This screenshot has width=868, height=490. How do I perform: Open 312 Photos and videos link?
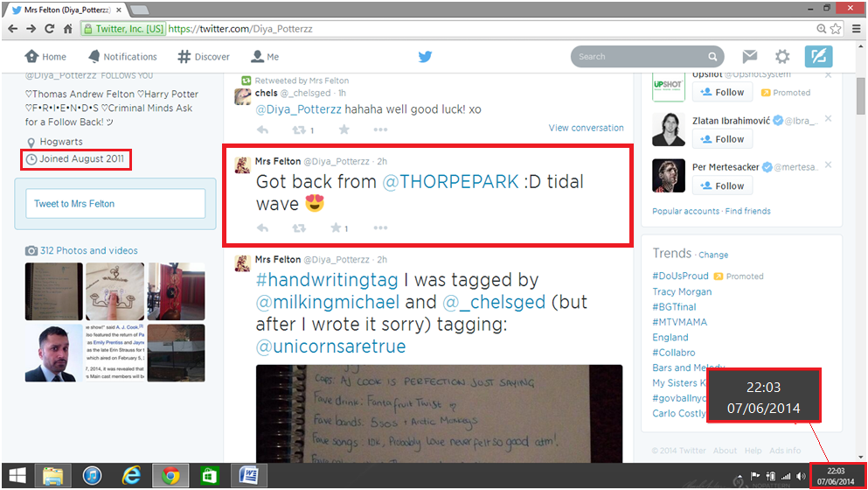coord(88,250)
